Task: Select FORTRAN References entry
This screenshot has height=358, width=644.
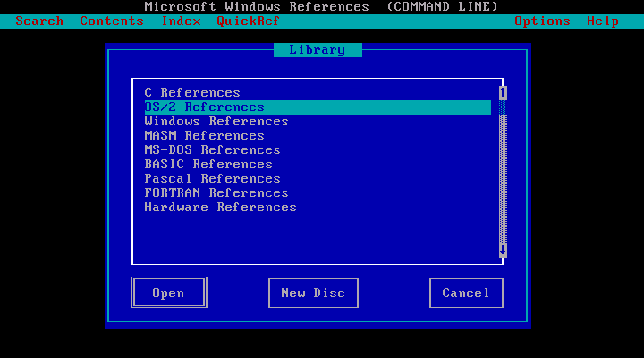Action: [318, 192]
